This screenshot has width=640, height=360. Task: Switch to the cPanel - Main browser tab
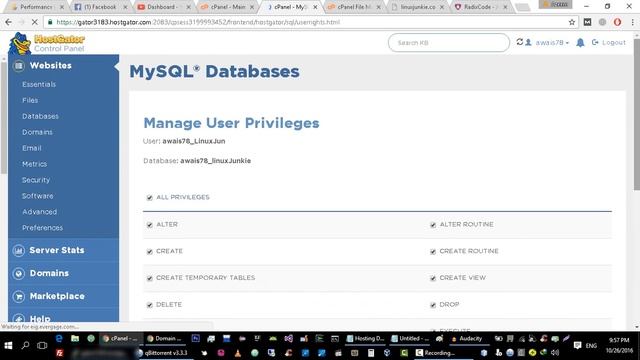[227, 7]
